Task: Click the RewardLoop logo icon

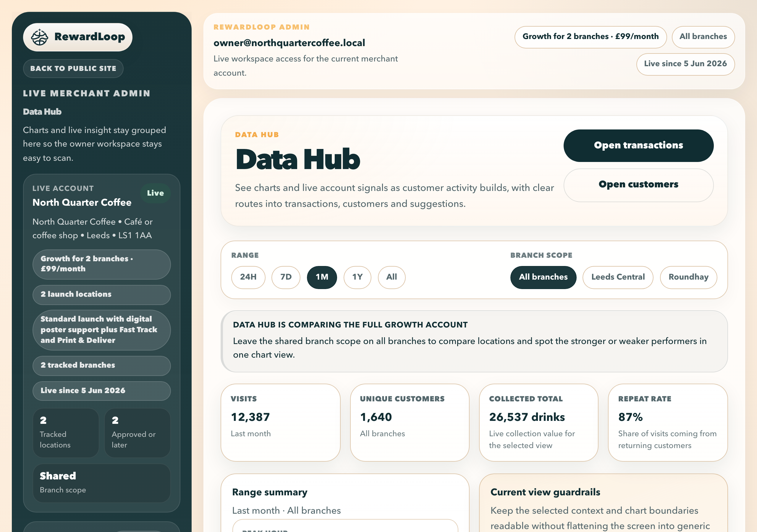Action: (x=40, y=37)
